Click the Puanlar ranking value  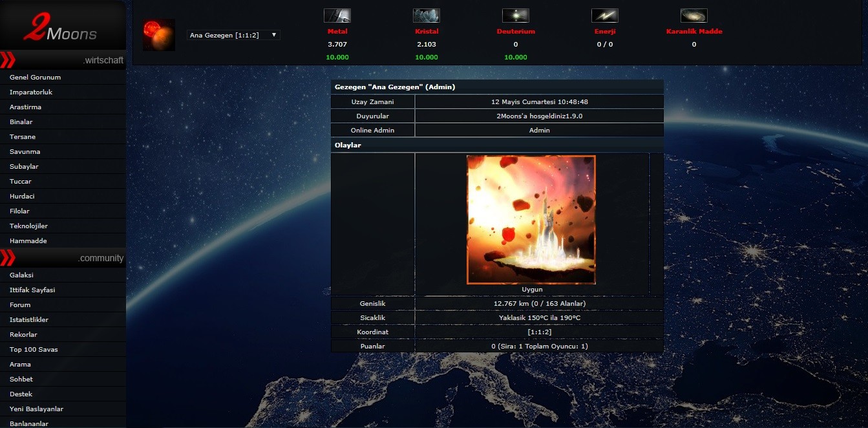(x=539, y=347)
